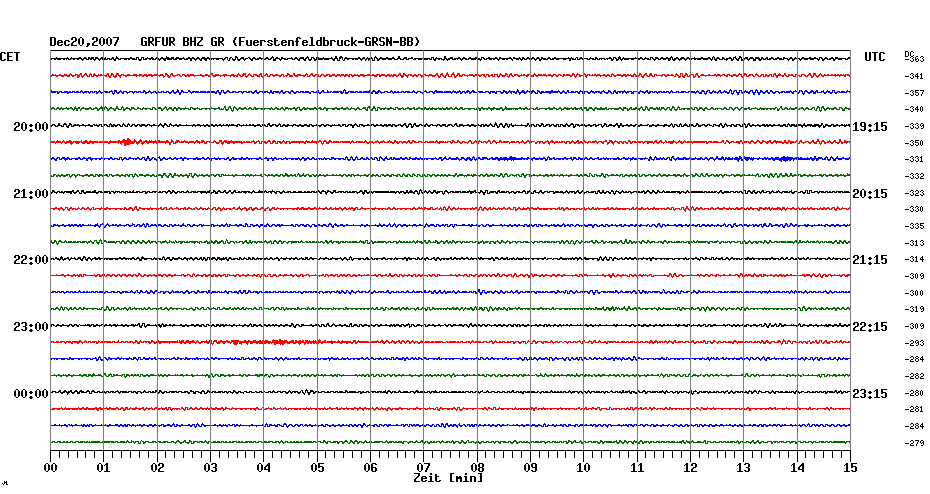Viewport: 930px width, 494px height.
Task: Click the DC offset value '-340'
Action: pos(914,109)
